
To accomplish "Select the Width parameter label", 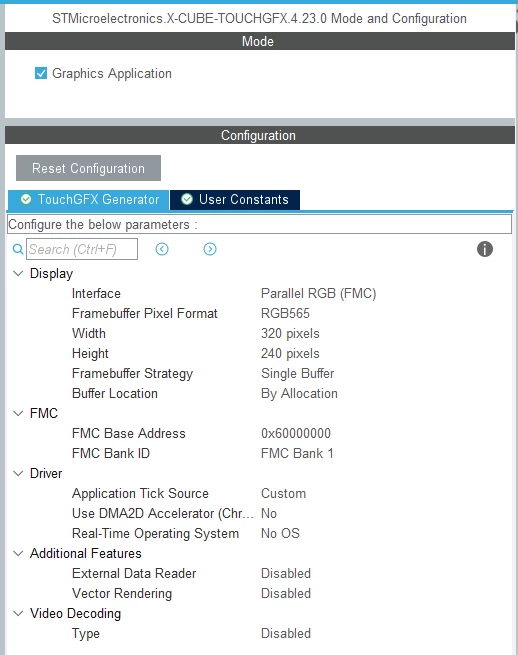I will click(x=89, y=333).
